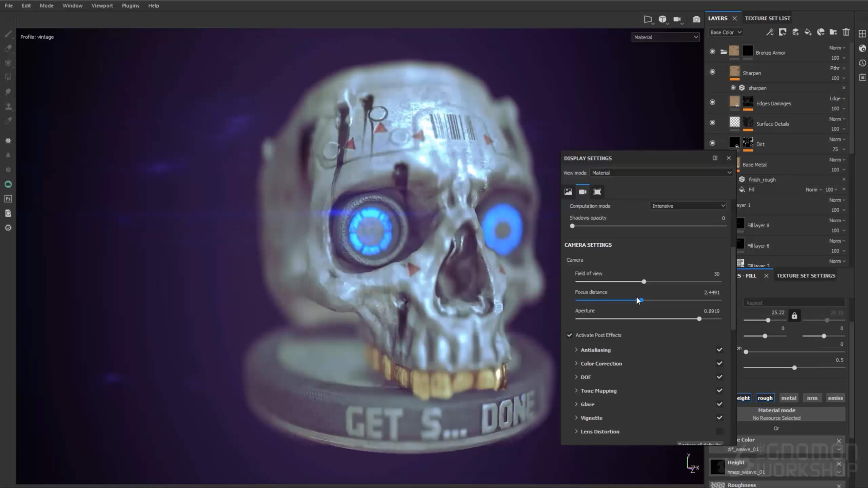The height and width of the screenshot is (488, 868).
Task: Expand the DOF settings section
Action: 576,377
